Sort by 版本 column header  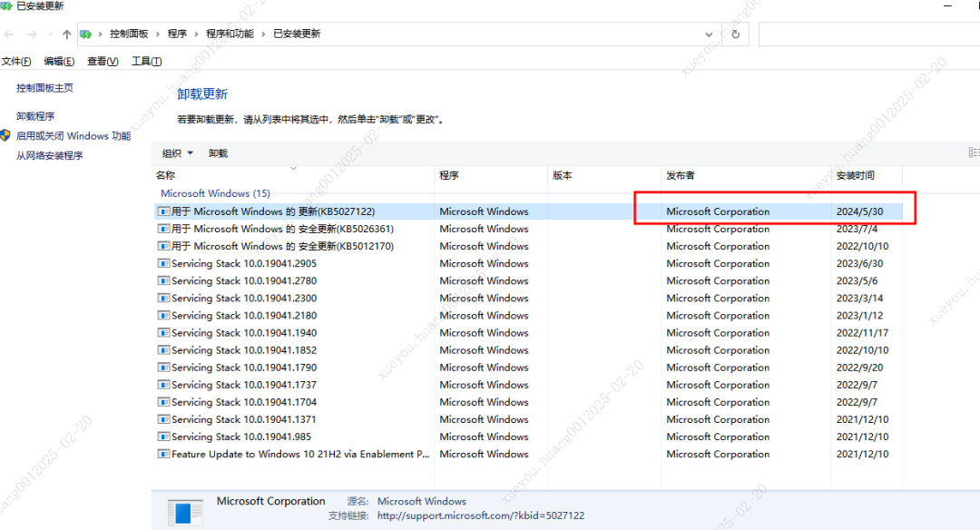(x=604, y=176)
